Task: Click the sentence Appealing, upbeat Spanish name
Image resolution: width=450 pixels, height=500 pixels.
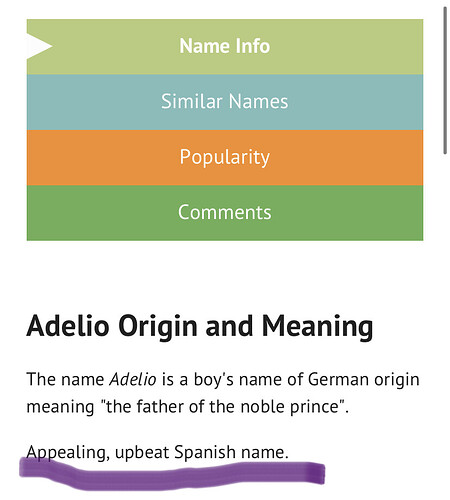Action: [x=157, y=453]
